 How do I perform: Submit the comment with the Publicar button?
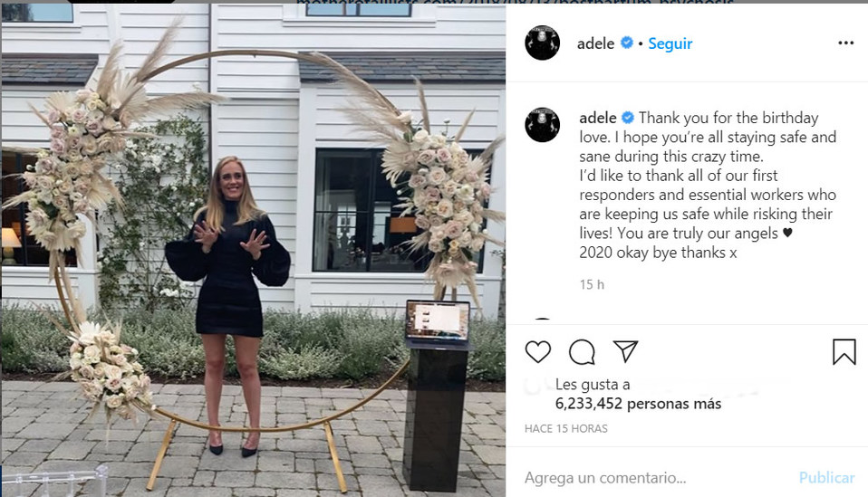tap(826, 478)
